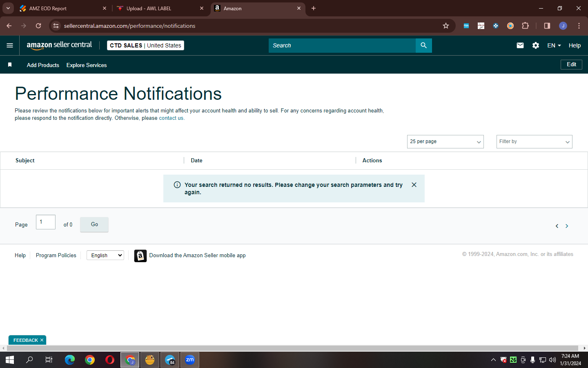Open Windows Task View
The height and width of the screenshot is (368, 588).
pyautogui.click(x=49, y=360)
